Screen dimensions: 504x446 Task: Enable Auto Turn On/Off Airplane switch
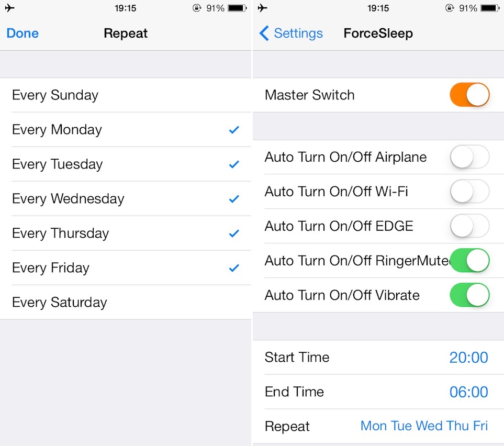pyautogui.click(x=469, y=157)
